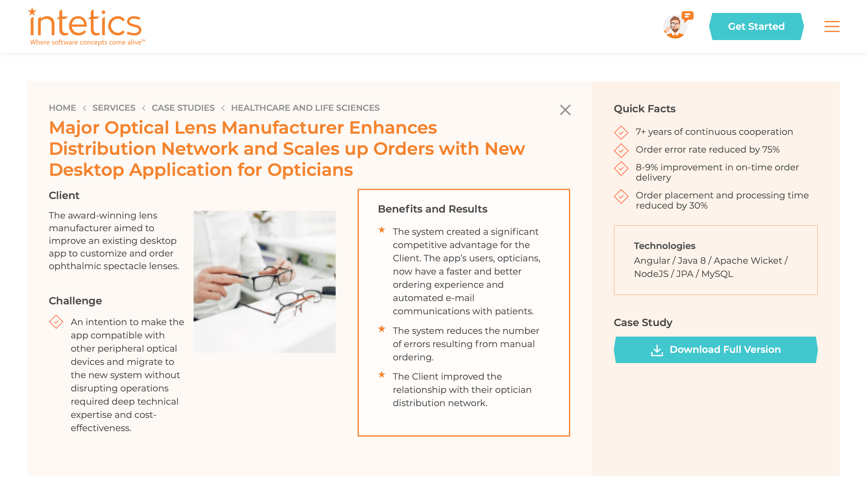Viewport: 867px width, 504px height.
Task: Click the SERVICES breadcrumb item
Action: pos(114,107)
